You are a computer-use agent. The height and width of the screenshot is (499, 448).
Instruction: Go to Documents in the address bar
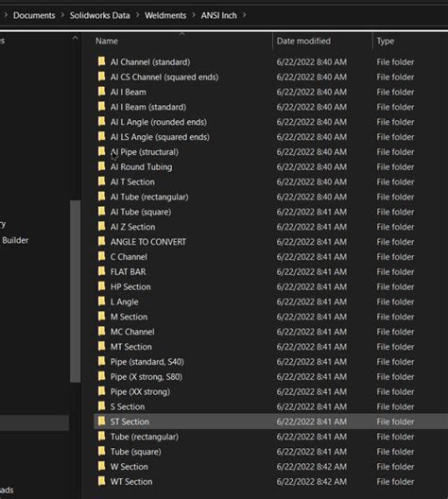(x=34, y=15)
